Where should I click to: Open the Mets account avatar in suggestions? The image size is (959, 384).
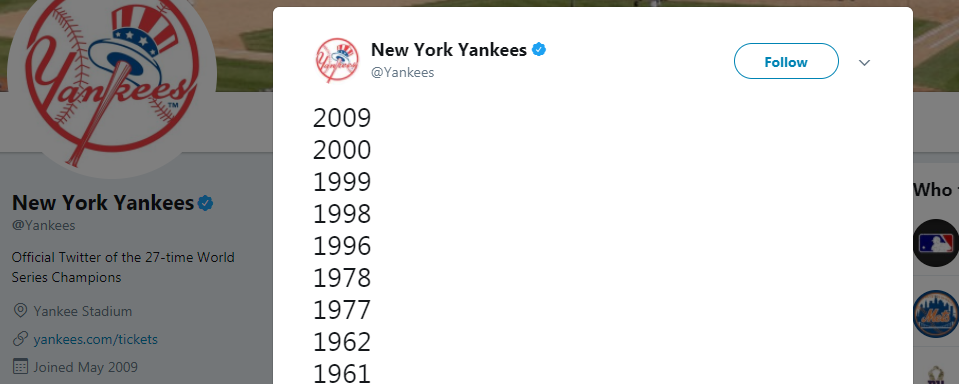click(x=936, y=314)
